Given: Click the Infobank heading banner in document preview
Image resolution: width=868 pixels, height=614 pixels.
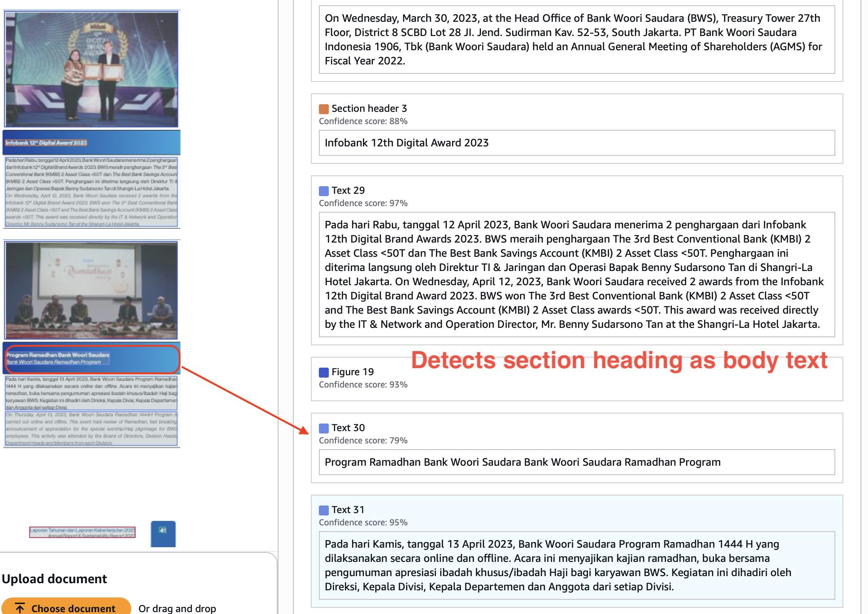Looking at the screenshot, I should point(91,143).
